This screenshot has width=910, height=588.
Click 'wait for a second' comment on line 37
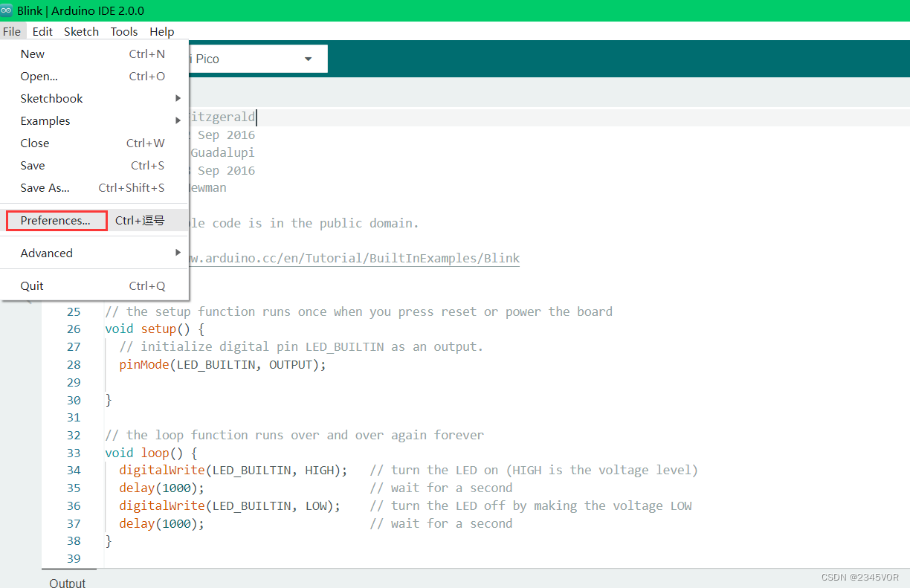click(x=441, y=524)
